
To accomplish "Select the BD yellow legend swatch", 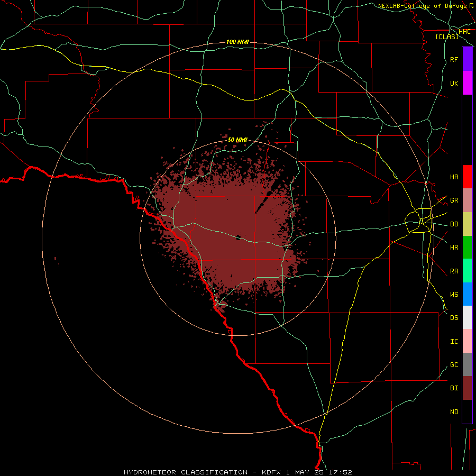I will 467,224.
